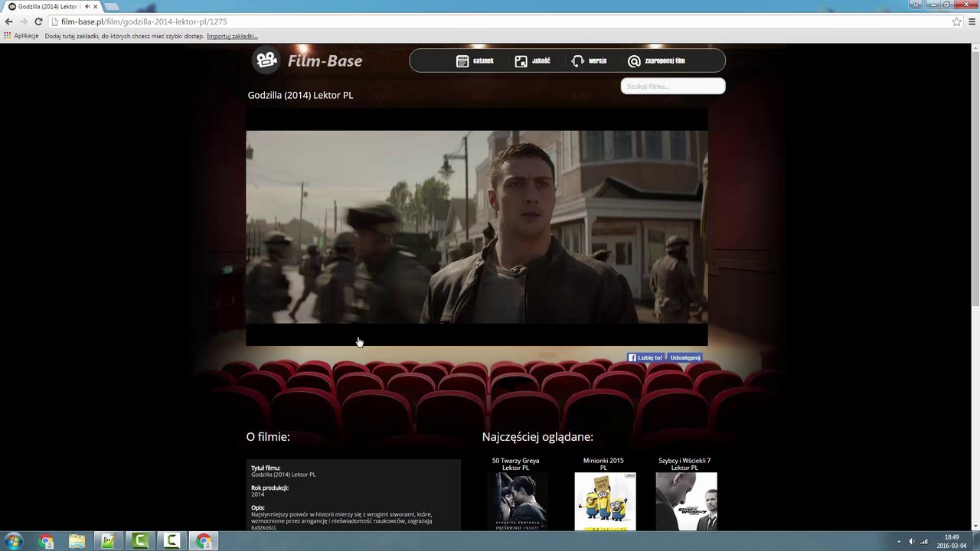Open the zaproponuj film menu item

coord(656,61)
